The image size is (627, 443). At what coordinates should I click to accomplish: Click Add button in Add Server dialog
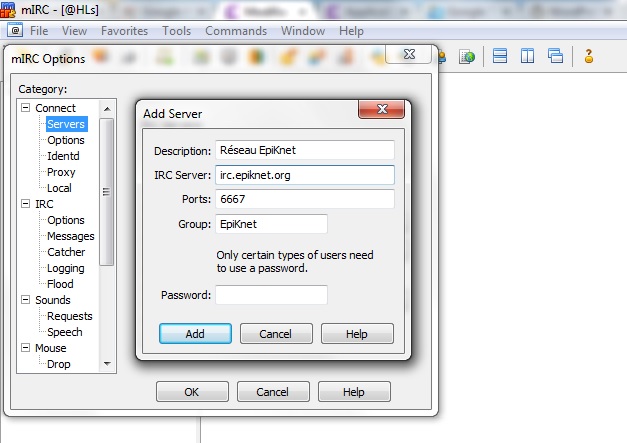[195, 333]
